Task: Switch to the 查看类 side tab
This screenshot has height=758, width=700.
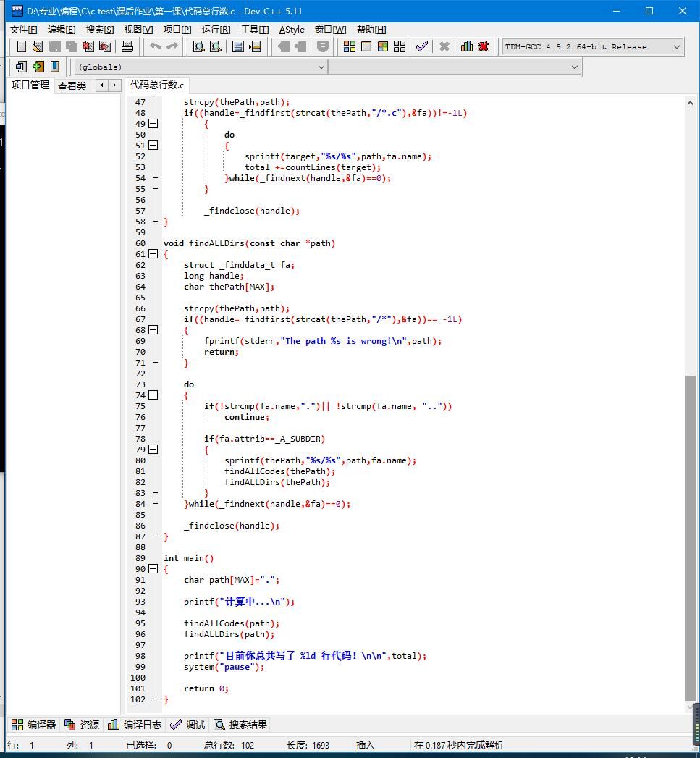Action: click(72, 86)
